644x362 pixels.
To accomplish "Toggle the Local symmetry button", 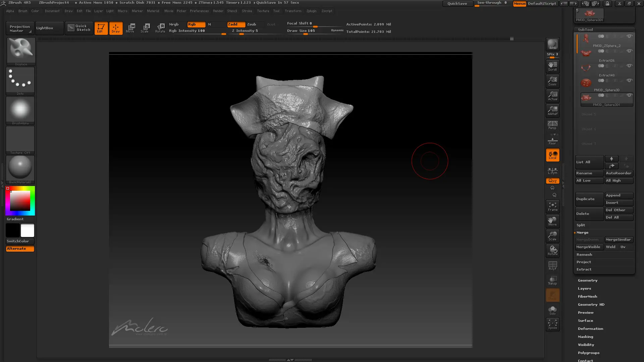I will coord(552,155).
